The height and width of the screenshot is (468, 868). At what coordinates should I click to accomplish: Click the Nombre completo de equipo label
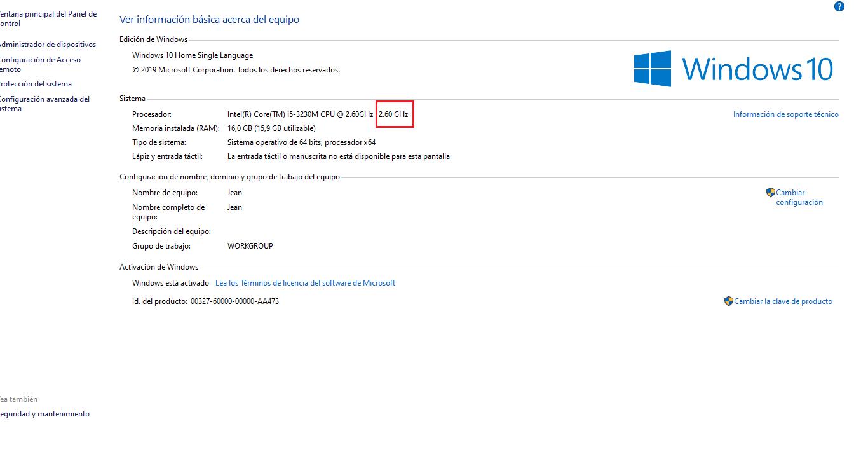[168, 212]
